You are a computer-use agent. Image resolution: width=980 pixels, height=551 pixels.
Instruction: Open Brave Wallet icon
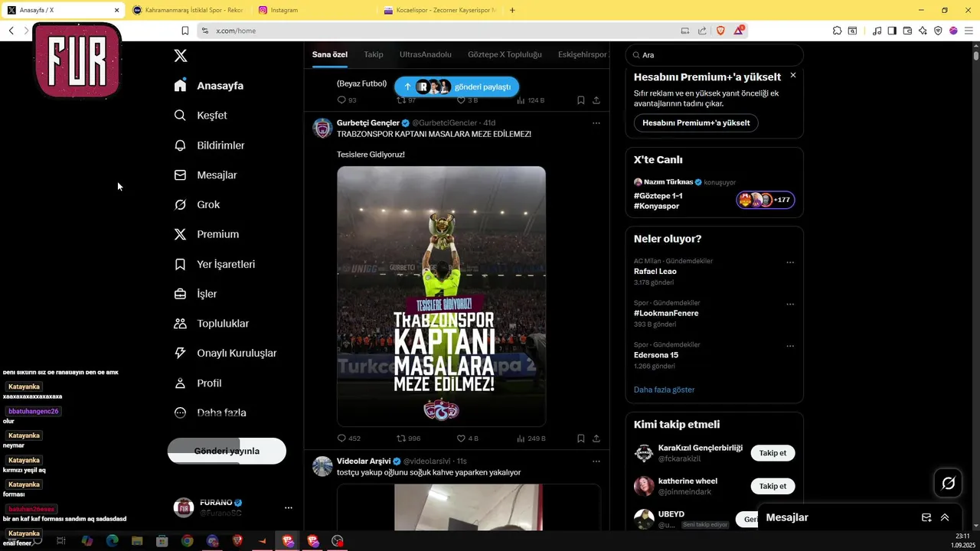coord(907,31)
